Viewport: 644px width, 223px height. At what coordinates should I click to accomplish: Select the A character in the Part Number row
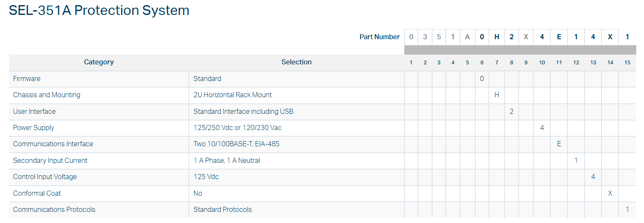point(467,37)
